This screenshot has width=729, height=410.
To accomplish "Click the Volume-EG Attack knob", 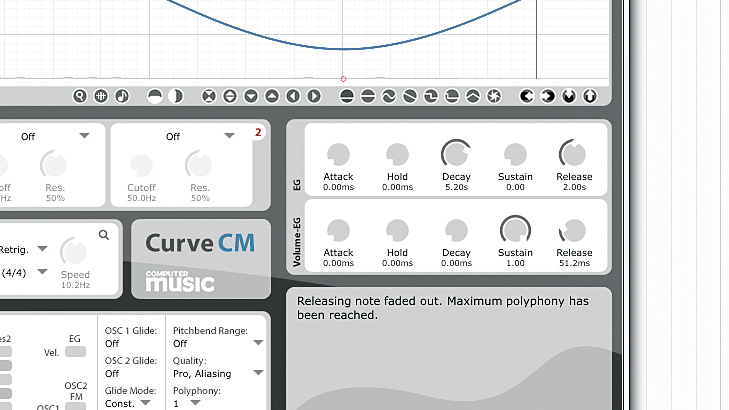I will [338, 230].
